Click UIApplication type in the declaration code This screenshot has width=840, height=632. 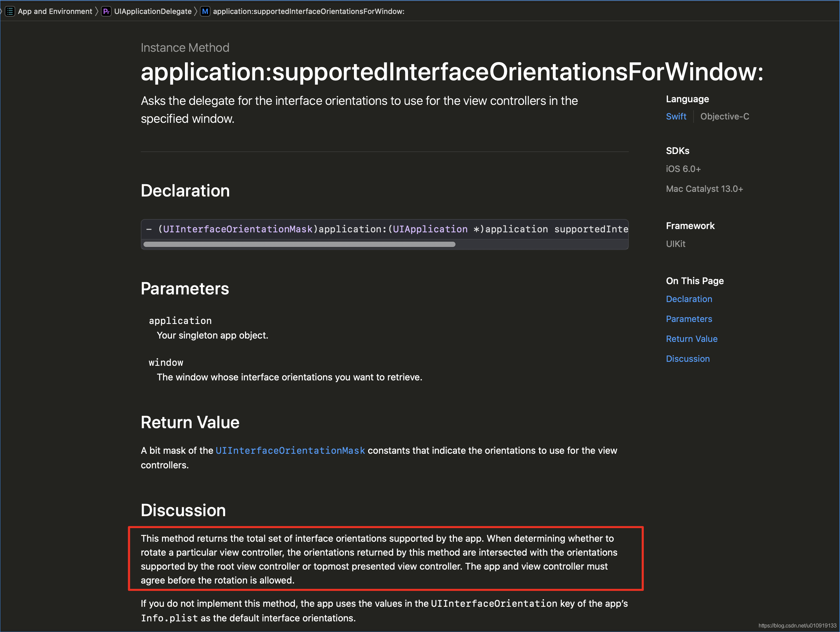(430, 229)
